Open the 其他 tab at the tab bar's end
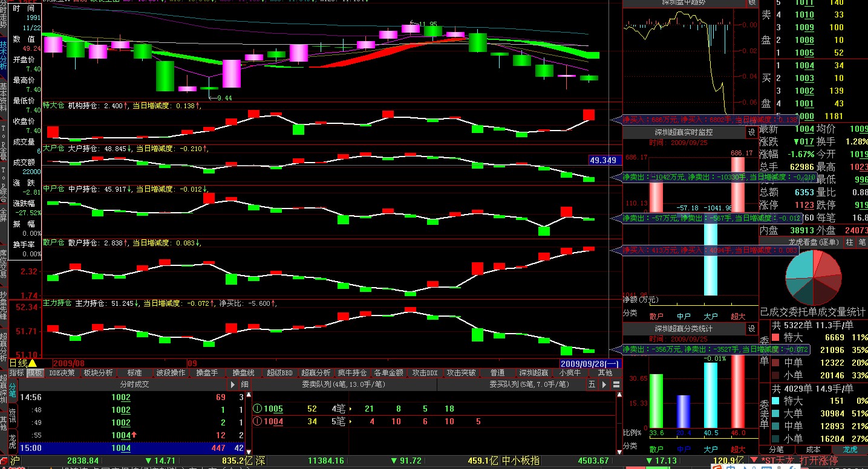 click(x=605, y=373)
